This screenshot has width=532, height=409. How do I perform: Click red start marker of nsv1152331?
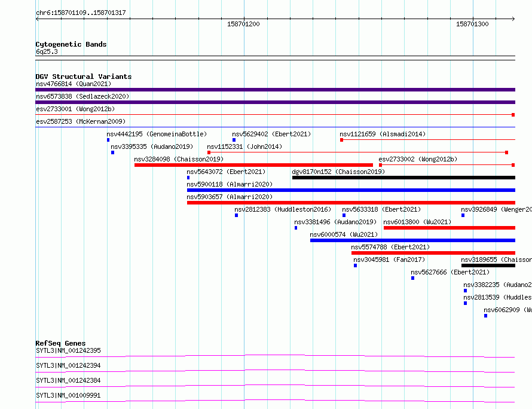pyautogui.click(x=209, y=152)
